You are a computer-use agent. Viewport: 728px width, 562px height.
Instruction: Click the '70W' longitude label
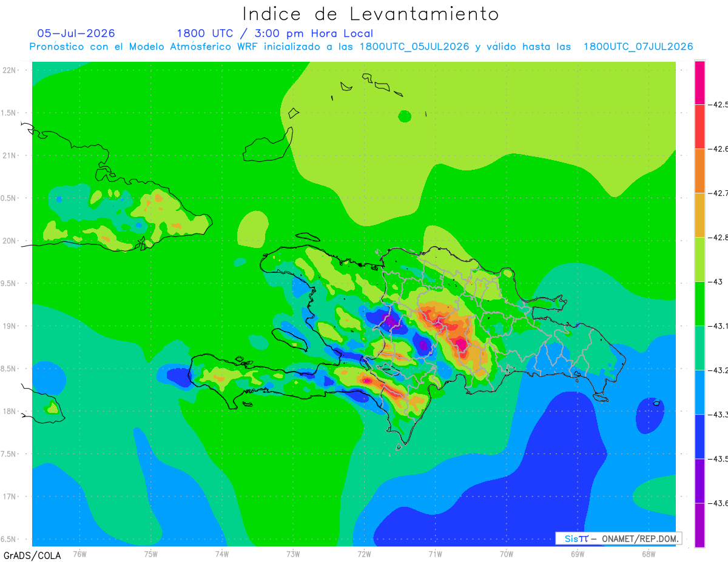pos(507,554)
